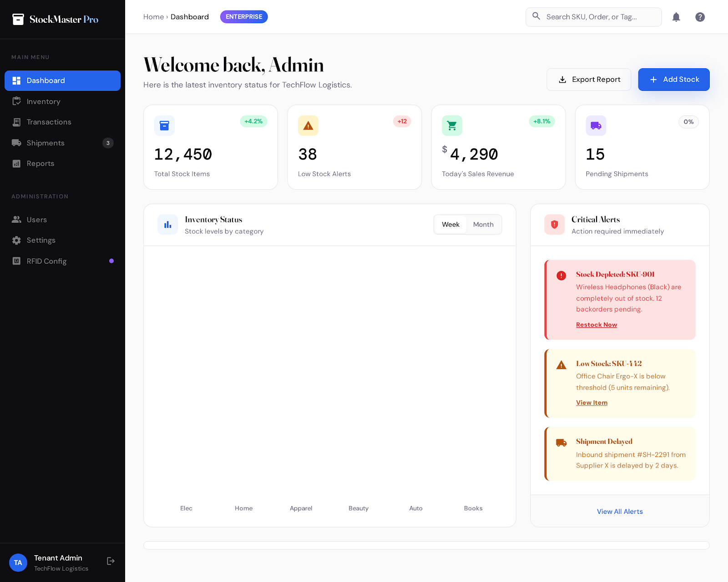Click the RFID Config icon
This screenshot has width=728, height=582.
(x=16, y=261)
